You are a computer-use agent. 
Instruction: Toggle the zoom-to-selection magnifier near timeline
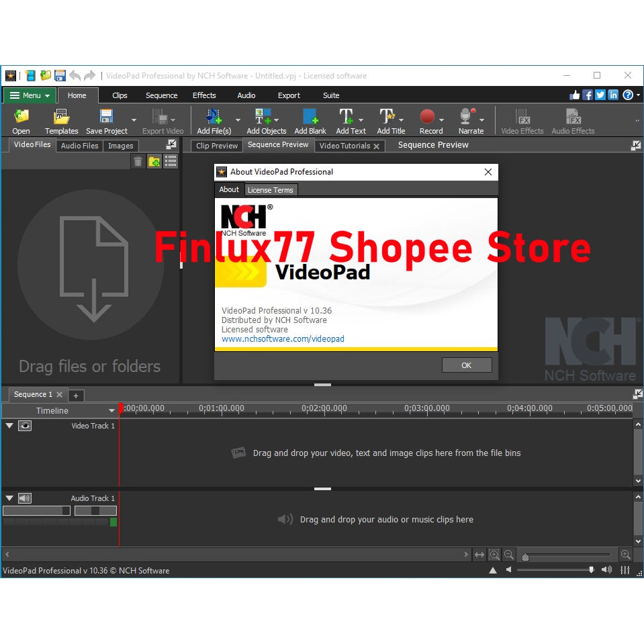(494, 554)
